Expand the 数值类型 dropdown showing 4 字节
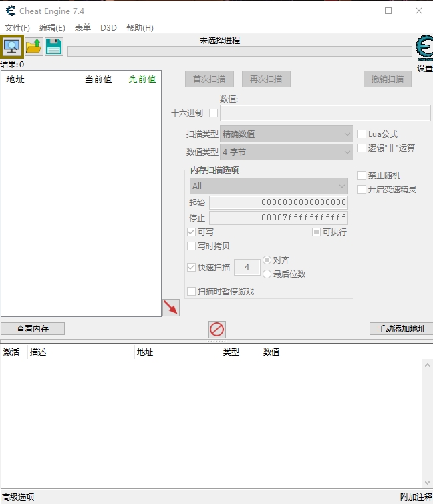This screenshot has width=433, height=504. [287, 152]
